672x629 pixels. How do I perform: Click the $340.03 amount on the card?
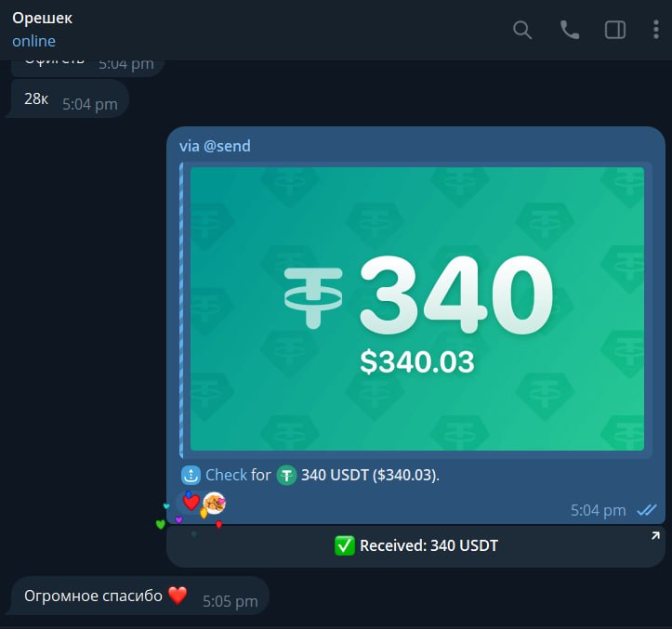pos(417,362)
